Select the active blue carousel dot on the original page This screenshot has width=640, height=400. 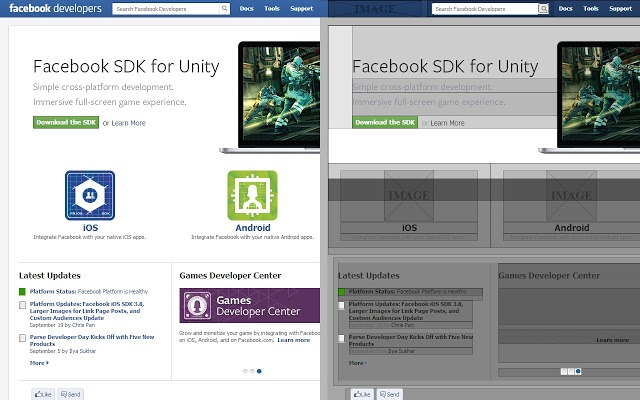(x=259, y=371)
